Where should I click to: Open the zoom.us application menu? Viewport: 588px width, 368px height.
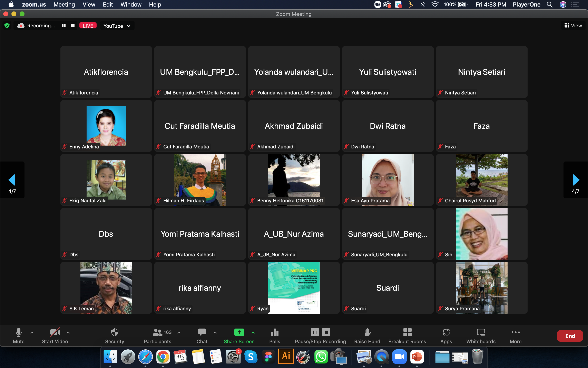click(34, 5)
